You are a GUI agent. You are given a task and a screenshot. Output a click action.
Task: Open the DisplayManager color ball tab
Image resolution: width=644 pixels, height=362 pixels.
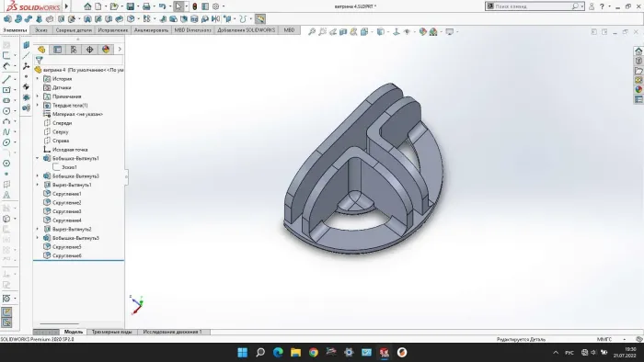(106, 50)
